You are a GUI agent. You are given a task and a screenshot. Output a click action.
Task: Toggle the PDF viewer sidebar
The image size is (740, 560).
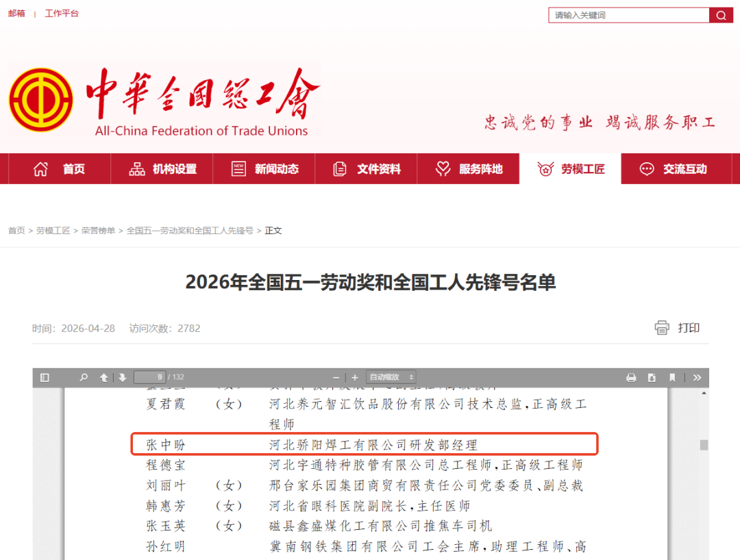45,378
